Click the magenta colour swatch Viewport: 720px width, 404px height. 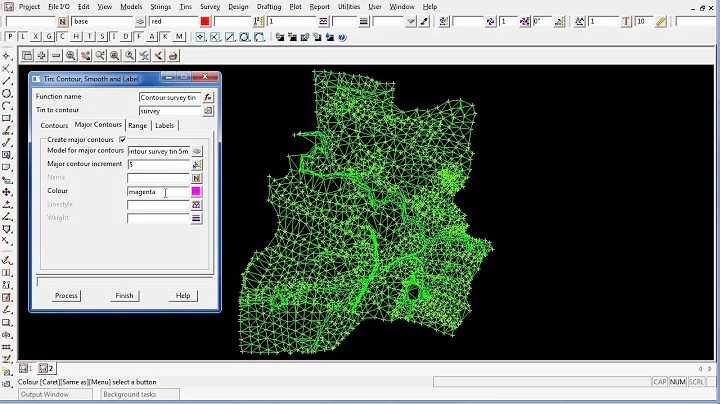(x=196, y=191)
